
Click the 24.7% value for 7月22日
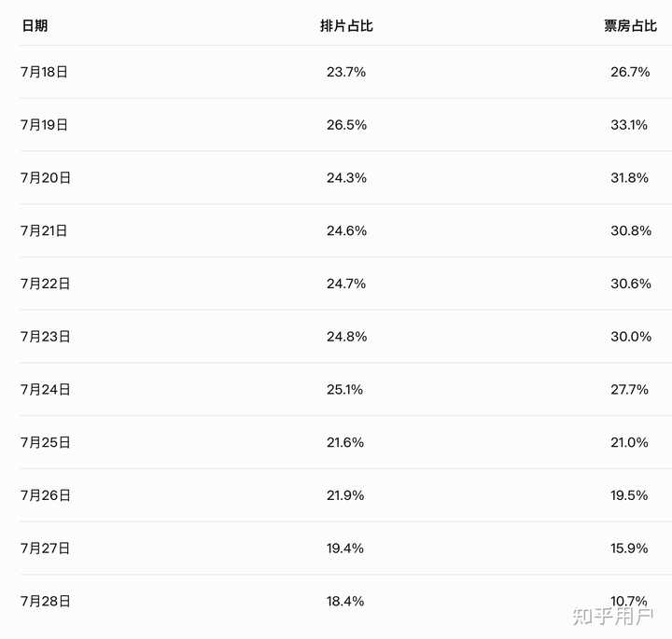[346, 284]
